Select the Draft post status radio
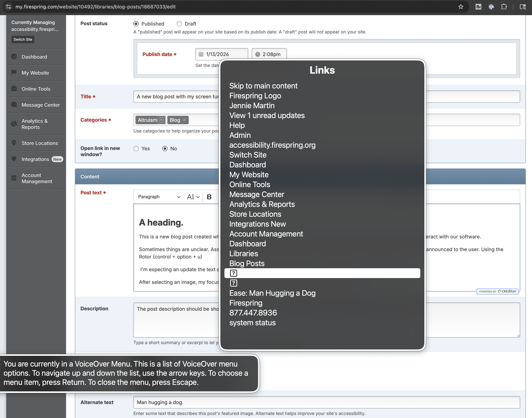532x418 pixels. [179, 24]
